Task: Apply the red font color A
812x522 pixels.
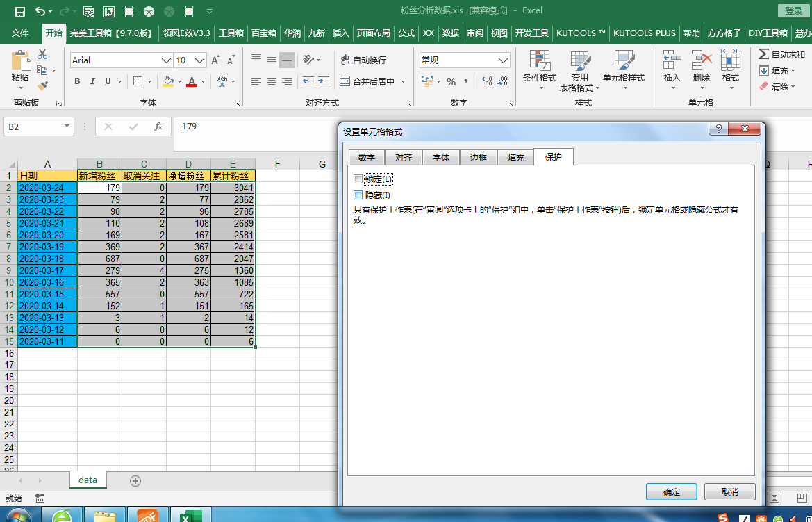Action: 192,81
